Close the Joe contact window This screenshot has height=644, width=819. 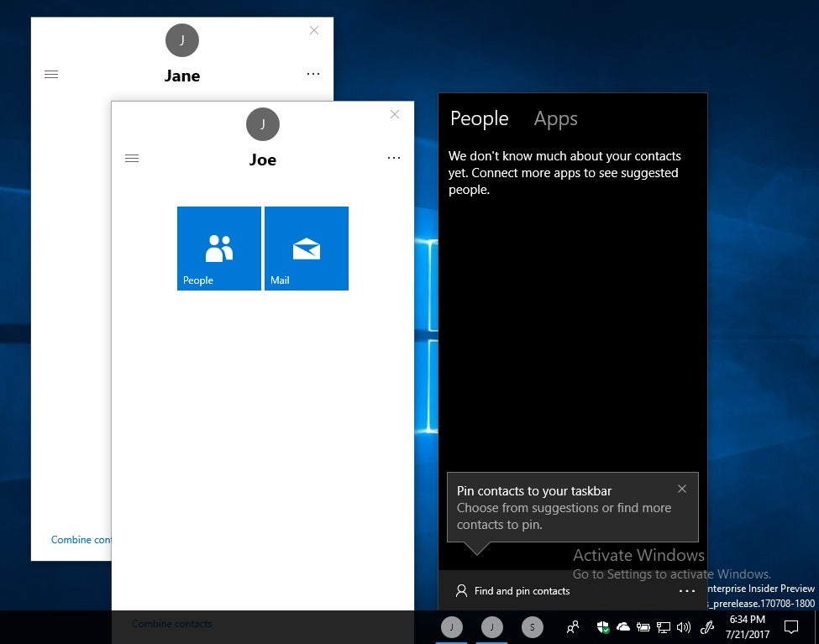(x=395, y=114)
